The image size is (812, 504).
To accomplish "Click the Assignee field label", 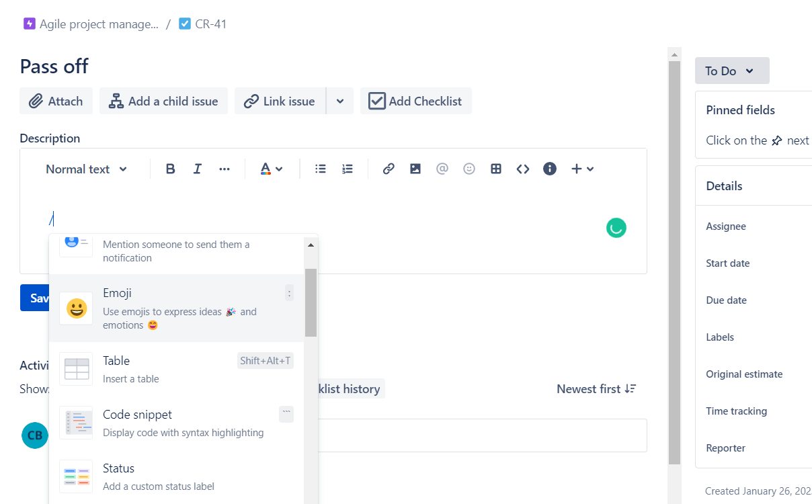I will pyautogui.click(x=726, y=226).
